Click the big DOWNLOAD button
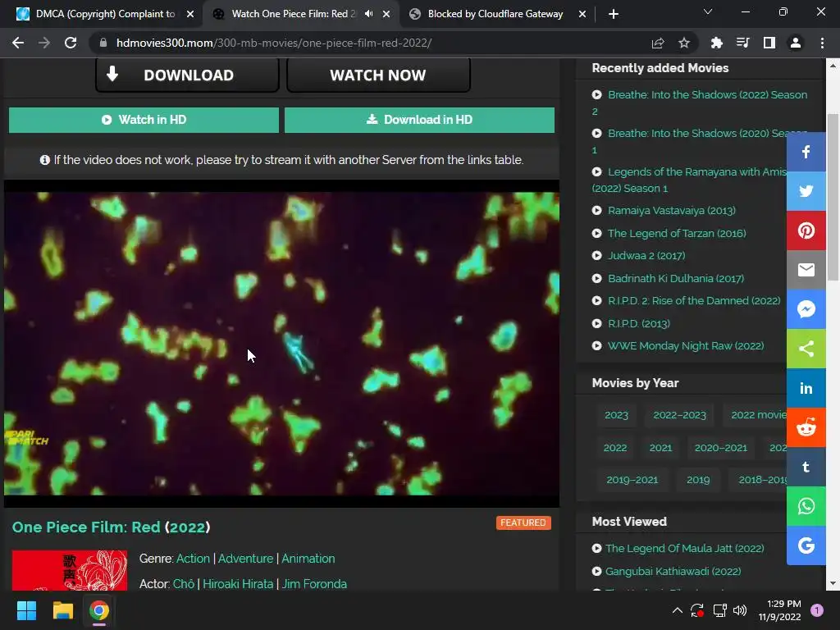 point(188,75)
